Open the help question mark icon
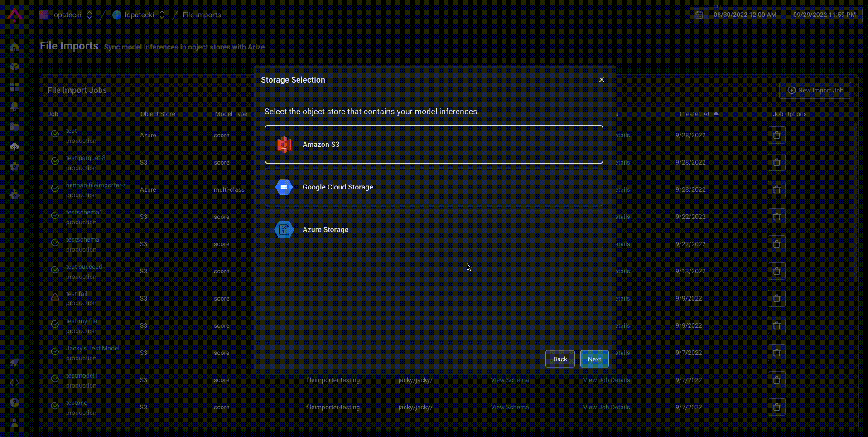This screenshot has height=437, width=868. coord(14,403)
